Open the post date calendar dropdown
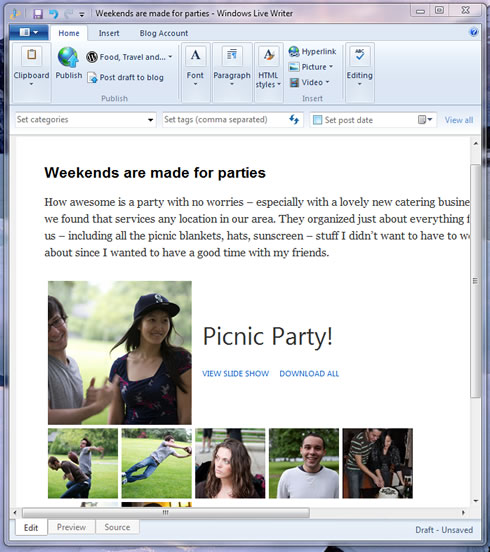 (x=425, y=120)
